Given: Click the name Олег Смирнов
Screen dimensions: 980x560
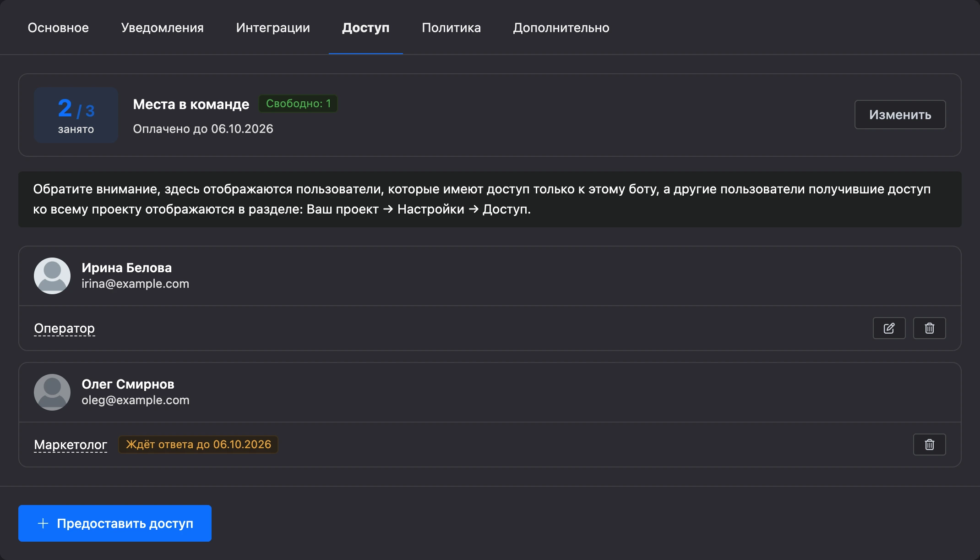Looking at the screenshot, I should coord(128,384).
